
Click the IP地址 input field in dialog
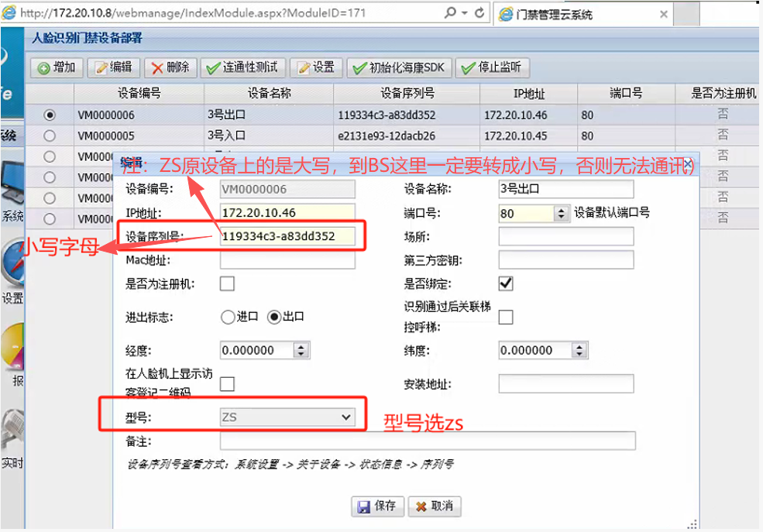click(287, 213)
